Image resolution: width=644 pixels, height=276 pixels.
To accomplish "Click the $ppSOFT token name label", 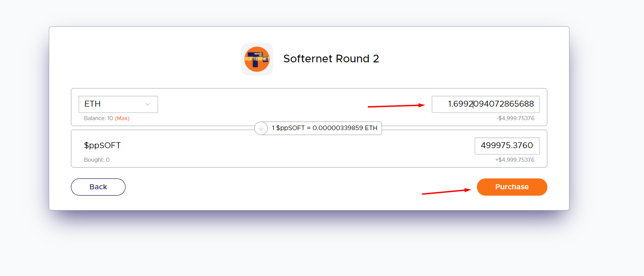I will coord(103,145).
